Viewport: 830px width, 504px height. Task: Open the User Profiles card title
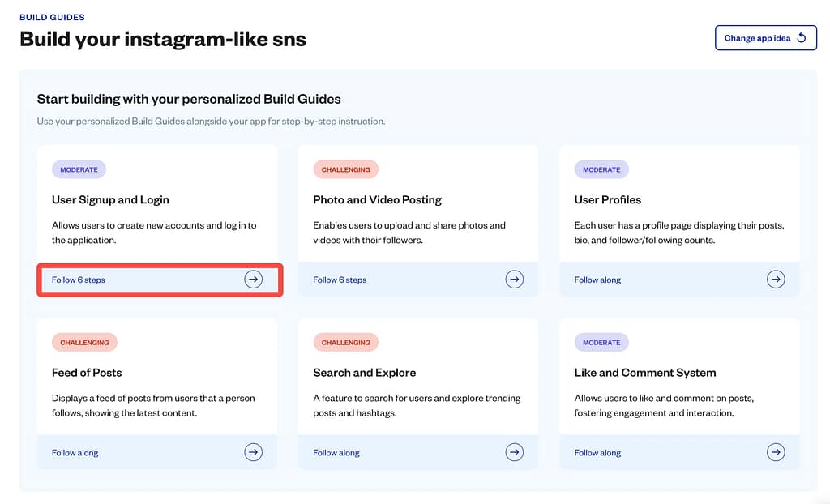pyautogui.click(x=608, y=199)
